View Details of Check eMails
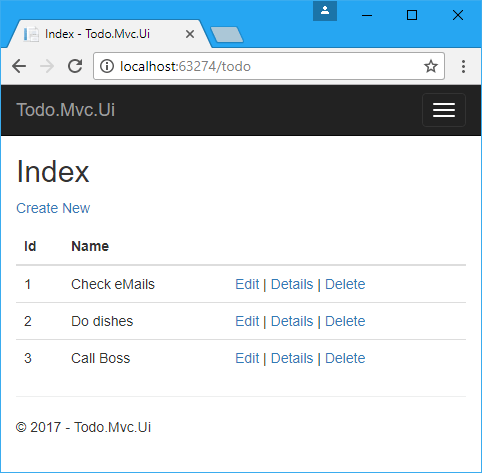This screenshot has height=473, width=482. coord(292,284)
